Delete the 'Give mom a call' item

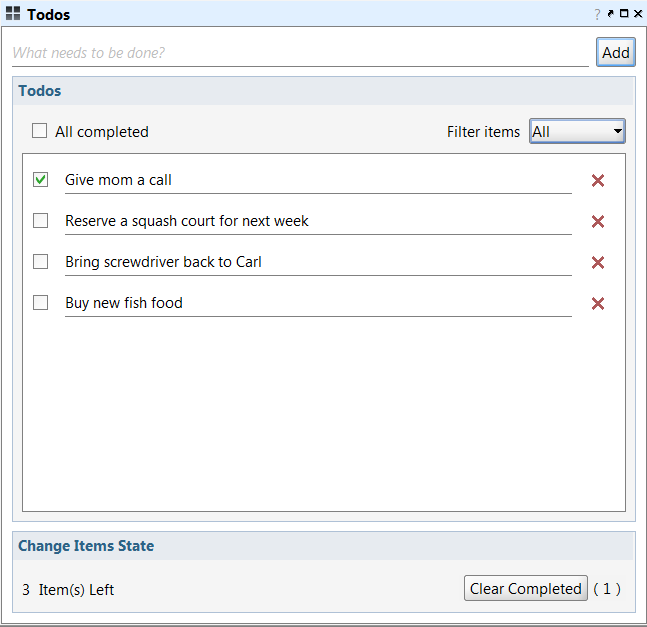(598, 181)
